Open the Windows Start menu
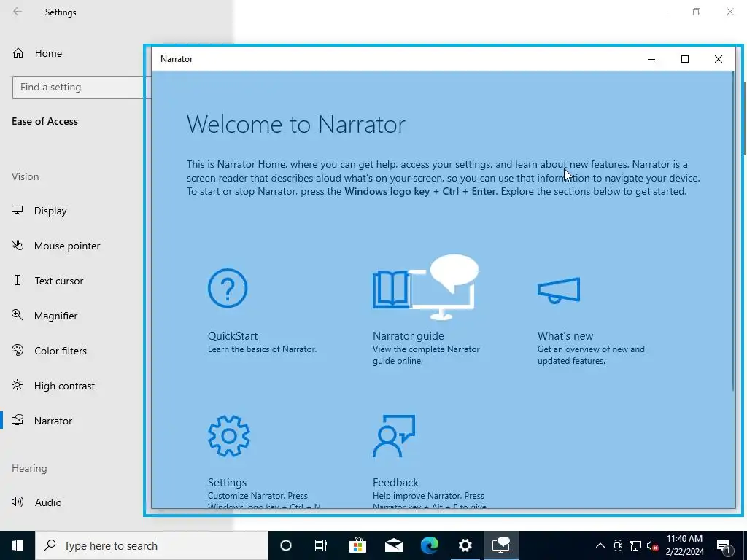Viewport: 747px width, 560px height. 18,545
